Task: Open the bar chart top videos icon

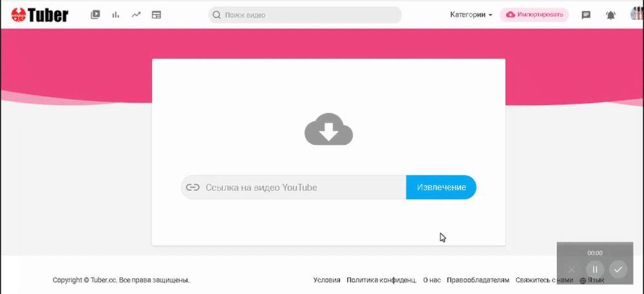Action: (116, 15)
